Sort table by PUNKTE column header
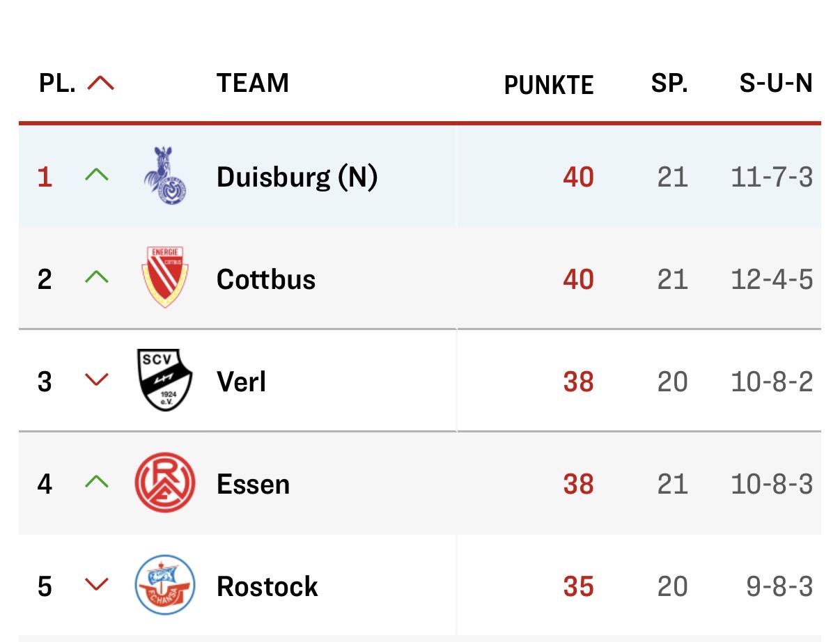The height and width of the screenshot is (642, 840). (548, 85)
